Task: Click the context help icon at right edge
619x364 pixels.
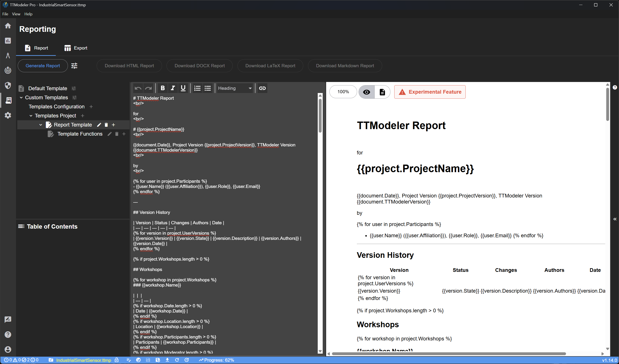Action: (615, 87)
